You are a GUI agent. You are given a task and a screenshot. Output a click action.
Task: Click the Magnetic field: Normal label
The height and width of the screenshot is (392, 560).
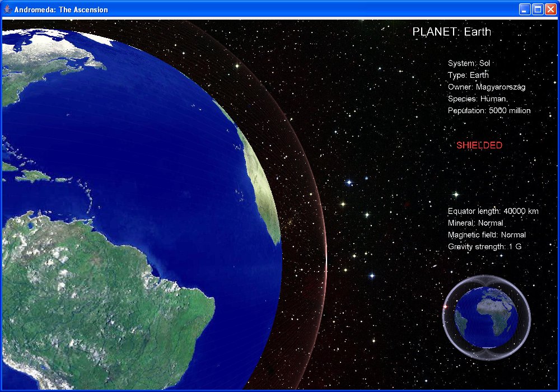[486, 235]
